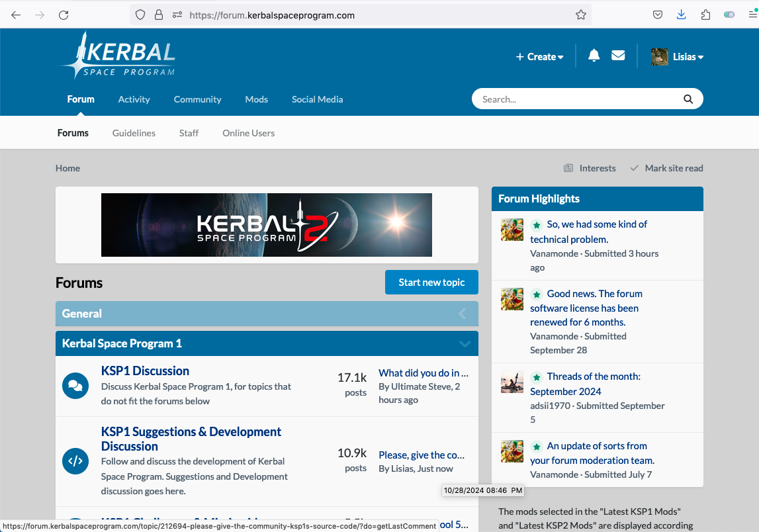Click the Lisias user avatar
The height and width of the screenshot is (532, 759).
659,57
